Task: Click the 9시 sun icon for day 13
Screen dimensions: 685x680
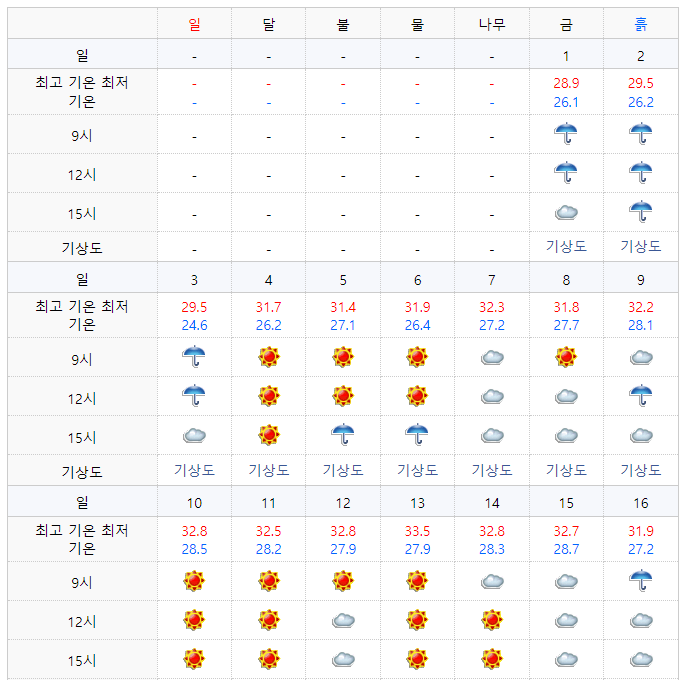Action: point(417,581)
